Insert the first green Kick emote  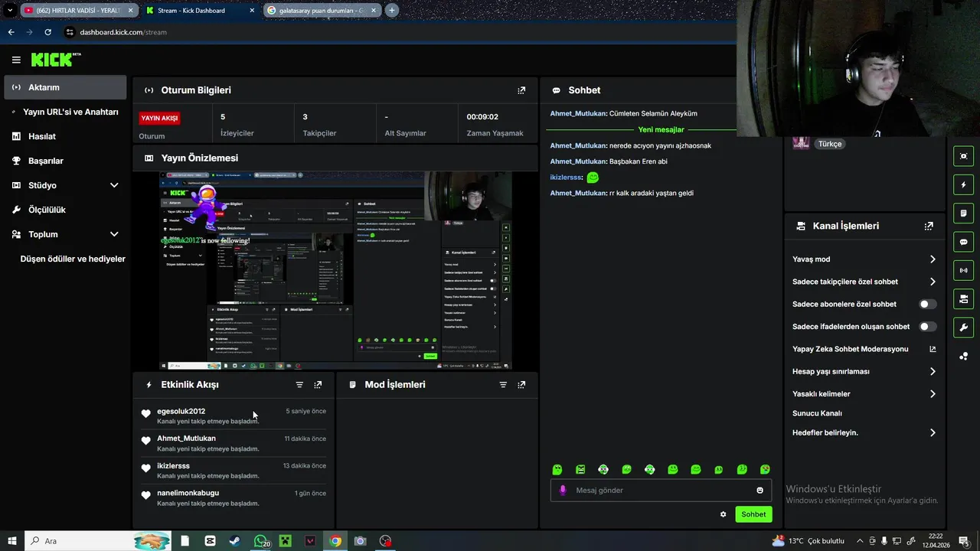click(557, 469)
